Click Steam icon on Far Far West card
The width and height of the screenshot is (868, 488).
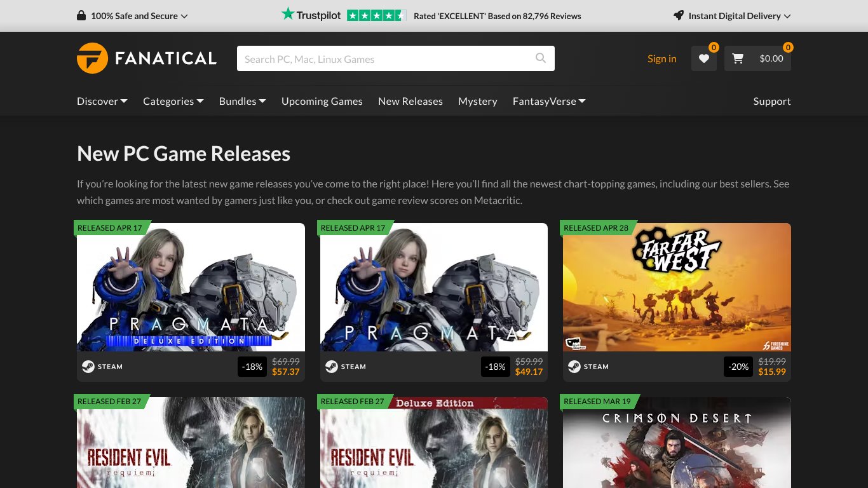[574, 367]
